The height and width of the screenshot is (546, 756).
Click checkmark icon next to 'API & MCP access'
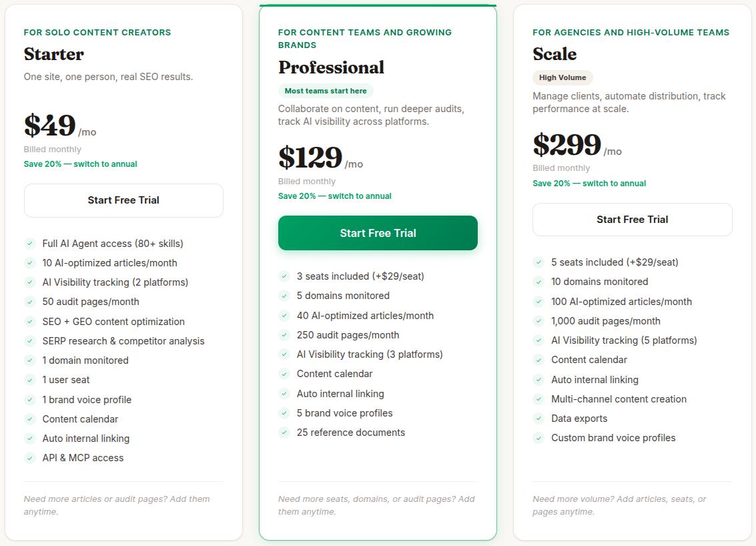pyautogui.click(x=29, y=458)
